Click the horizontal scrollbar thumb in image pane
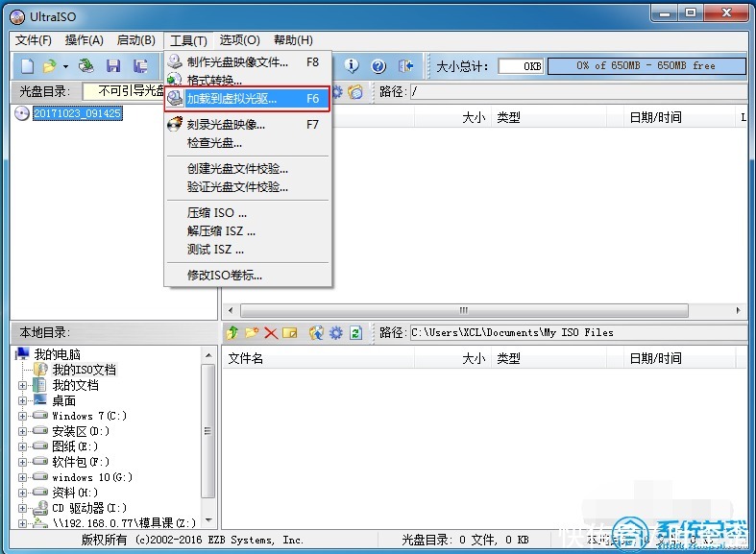This screenshot has width=756, height=554. click(464, 310)
